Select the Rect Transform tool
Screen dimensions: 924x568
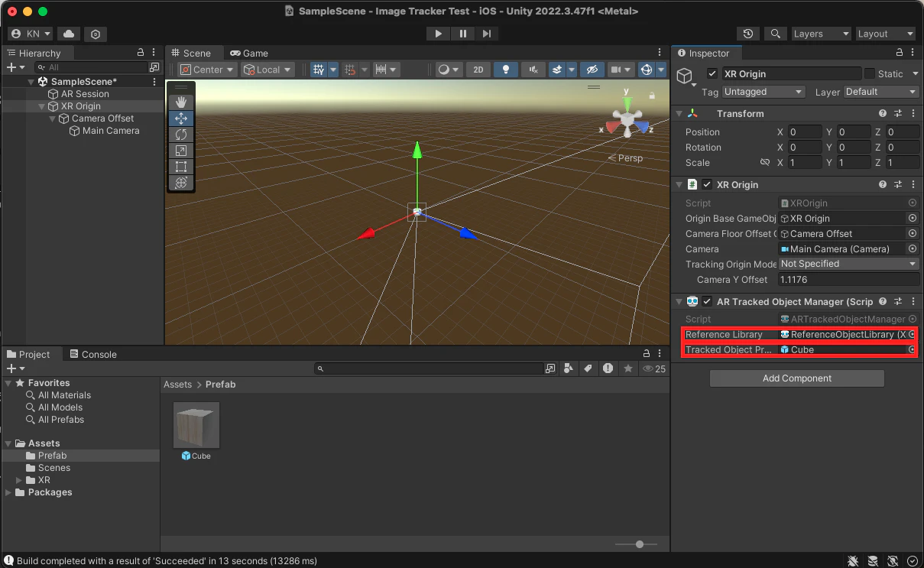pyautogui.click(x=181, y=167)
